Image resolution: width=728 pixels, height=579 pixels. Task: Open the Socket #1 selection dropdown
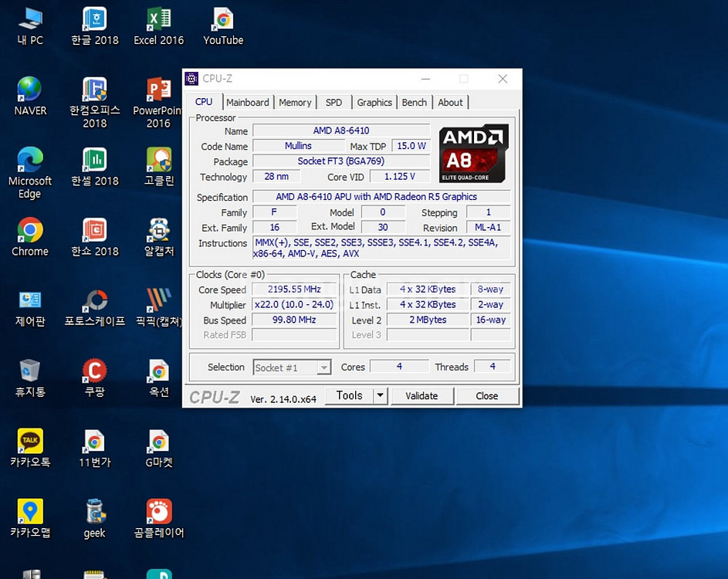click(292, 367)
